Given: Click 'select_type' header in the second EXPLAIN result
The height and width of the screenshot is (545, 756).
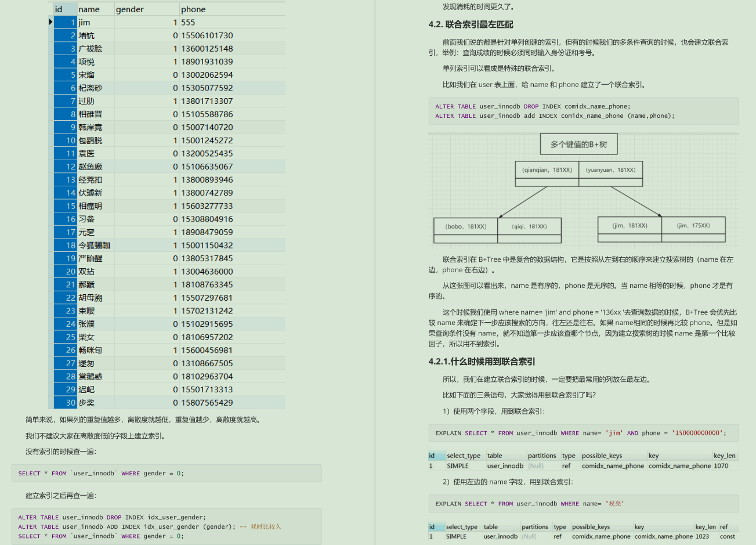Looking at the screenshot, I should (462, 527).
